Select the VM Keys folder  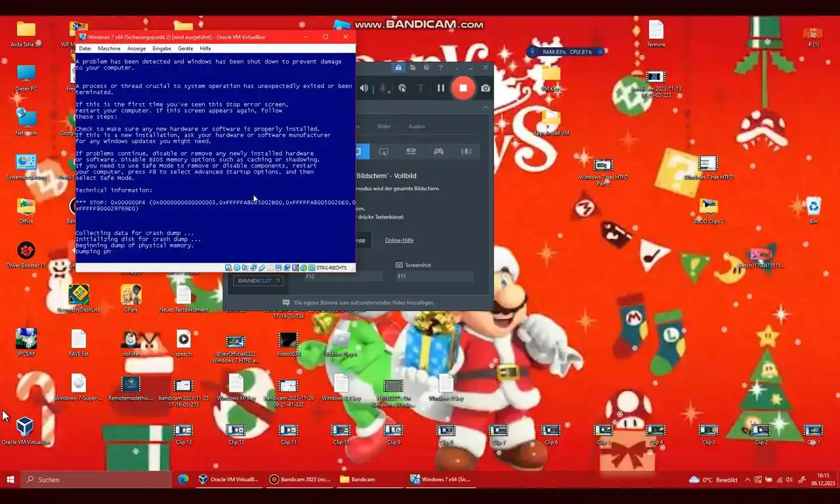pos(551,77)
